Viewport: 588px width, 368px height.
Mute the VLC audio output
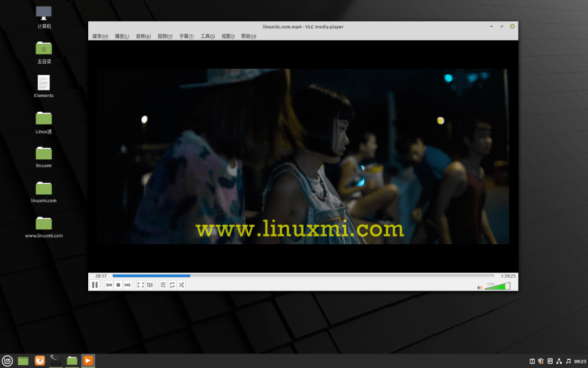[x=480, y=286]
